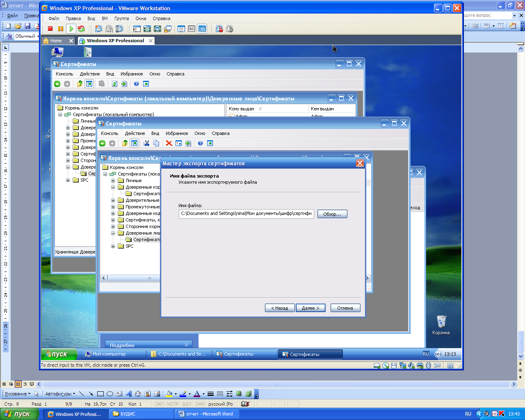This screenshot has height=420, width=525.
Task: Click the Arrow drawing tool in Word toolbar
Action: point(91,394)
